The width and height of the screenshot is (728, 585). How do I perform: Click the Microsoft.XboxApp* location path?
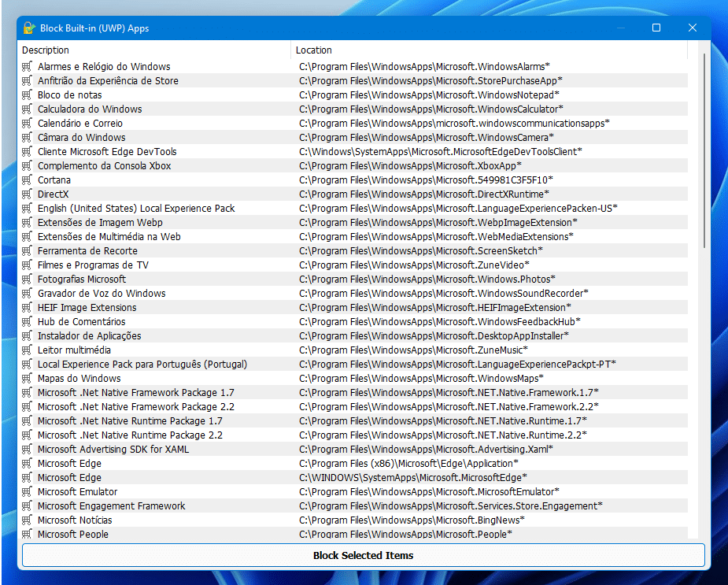[410, 166]
